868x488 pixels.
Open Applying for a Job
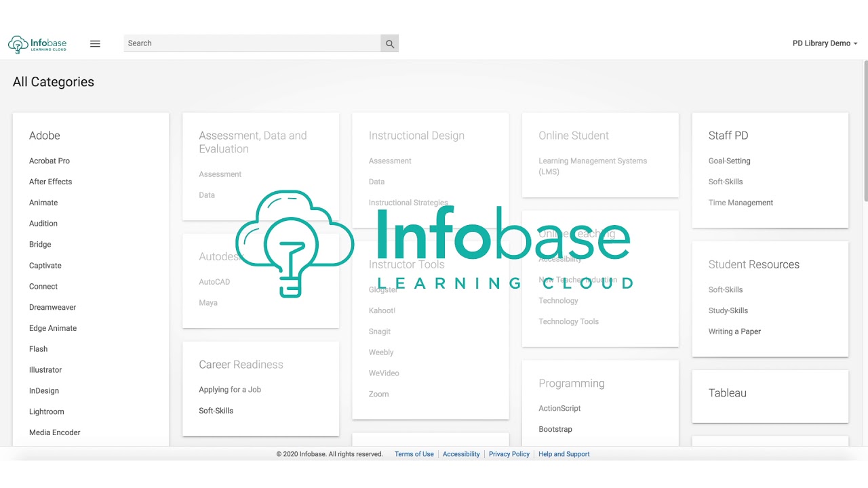tap(230, 390)
